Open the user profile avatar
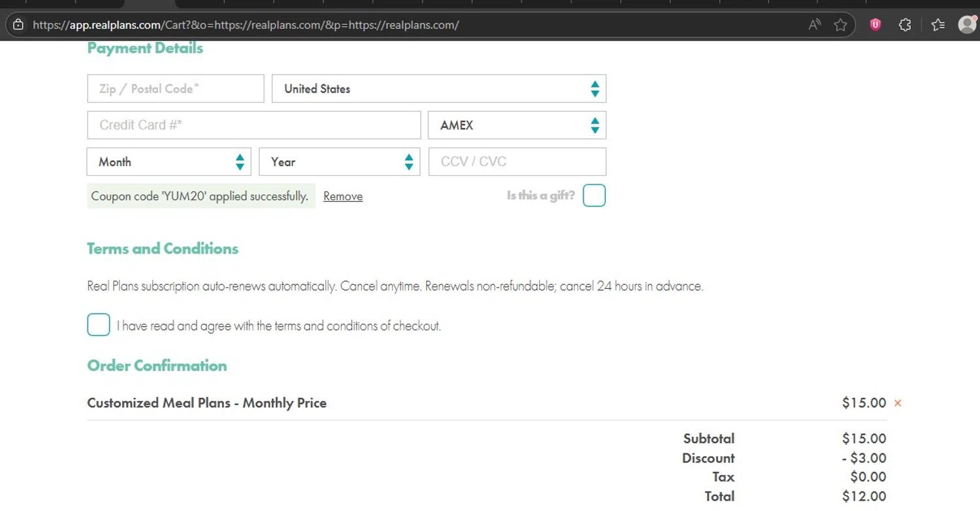The image size is (980, 511). (x=967, y=24)
